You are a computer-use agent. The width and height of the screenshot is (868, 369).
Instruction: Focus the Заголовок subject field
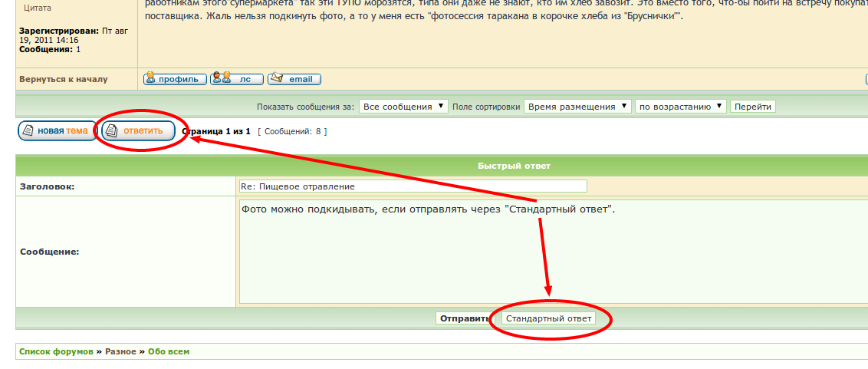[x=413, y=186]
